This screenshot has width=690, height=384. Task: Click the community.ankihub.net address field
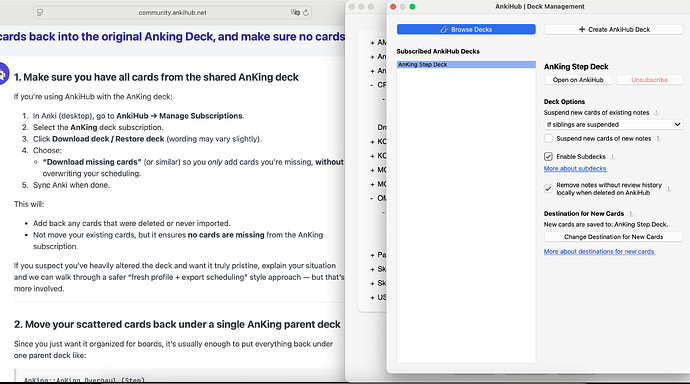172,13
